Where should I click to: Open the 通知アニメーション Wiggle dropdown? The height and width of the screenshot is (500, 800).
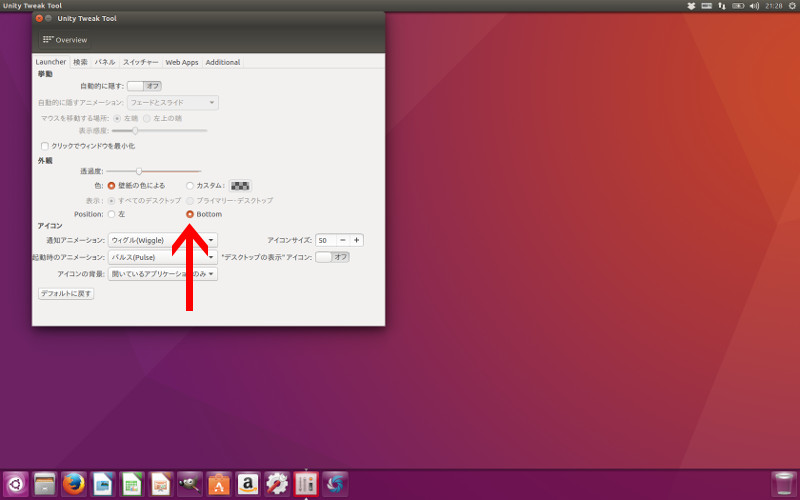[x=163, y=240]
